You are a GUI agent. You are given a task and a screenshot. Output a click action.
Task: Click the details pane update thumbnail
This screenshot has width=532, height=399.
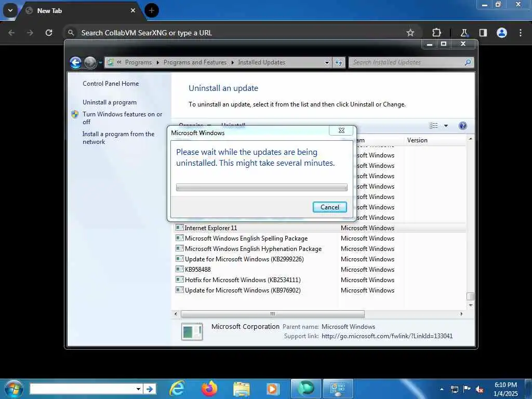[x=192, y=331]
